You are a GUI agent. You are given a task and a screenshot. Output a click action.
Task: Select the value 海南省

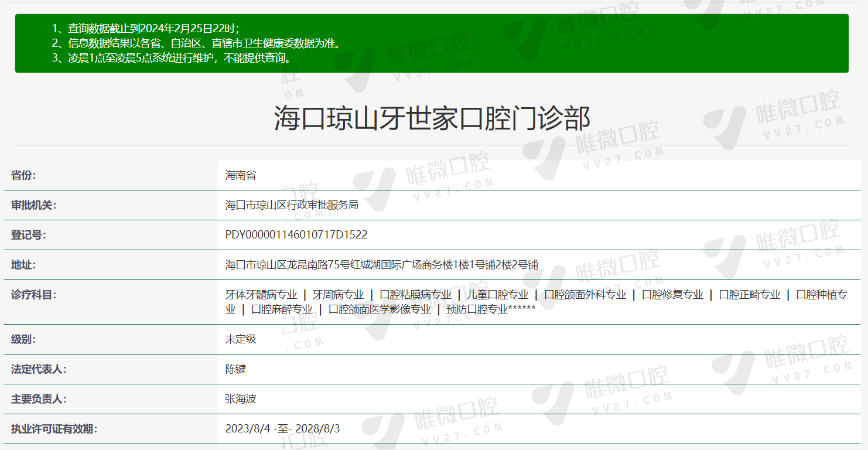pyautogui.click(x=241, y=175)
